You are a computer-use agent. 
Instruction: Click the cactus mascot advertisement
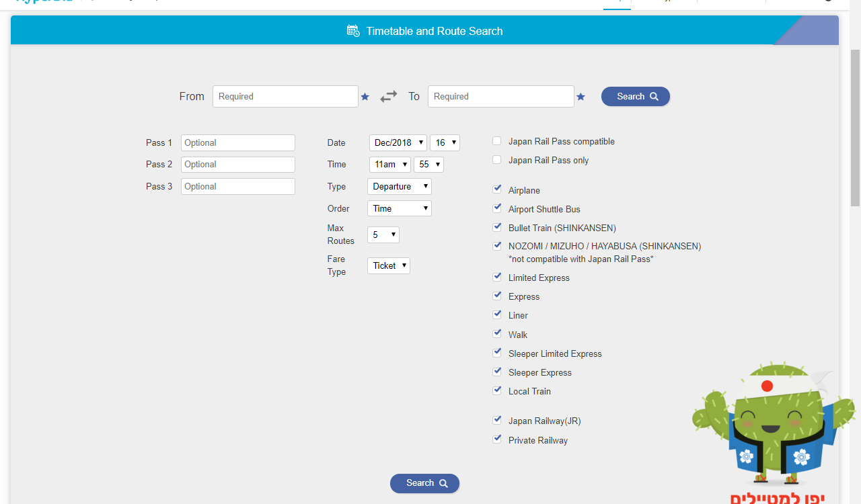pyautogui.click(x=774, y=430)
